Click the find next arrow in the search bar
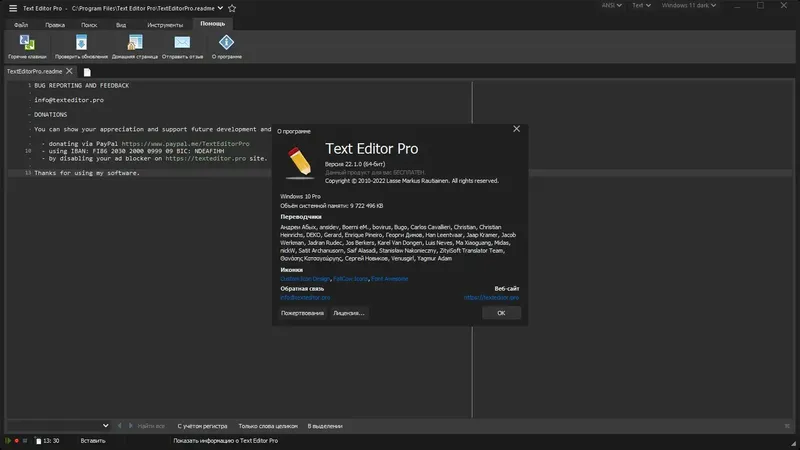The height and width of the screenshot is (450, 800). click(x=130, y=426)
